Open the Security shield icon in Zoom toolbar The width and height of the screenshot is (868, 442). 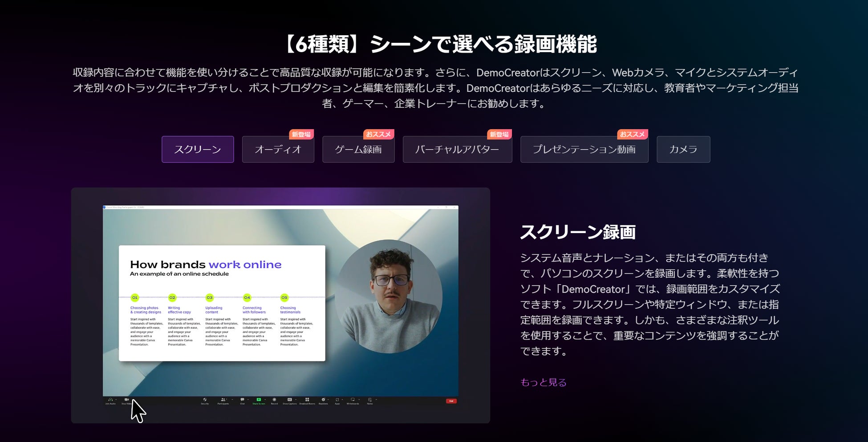tap(205, 400)
